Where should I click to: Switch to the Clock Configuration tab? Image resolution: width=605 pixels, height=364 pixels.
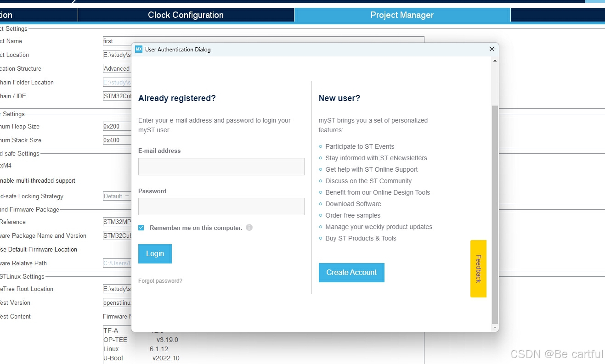tap(186, 15)
